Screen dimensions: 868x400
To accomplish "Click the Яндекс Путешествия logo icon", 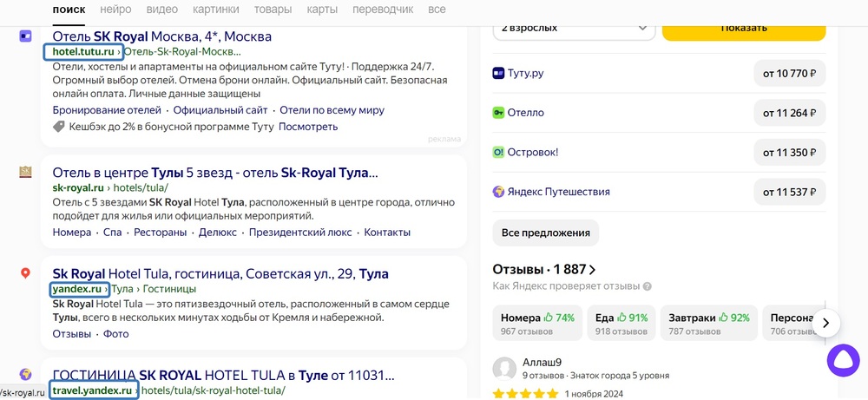I will coord(498,192).
